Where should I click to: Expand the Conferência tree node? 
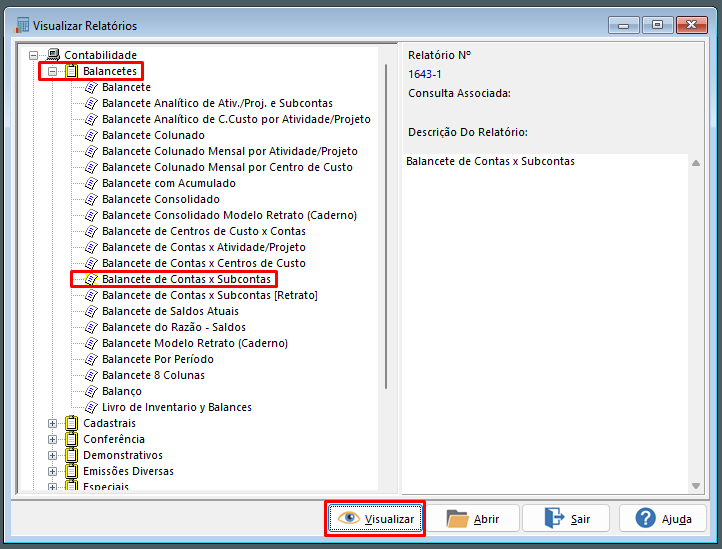click(52, 439)
